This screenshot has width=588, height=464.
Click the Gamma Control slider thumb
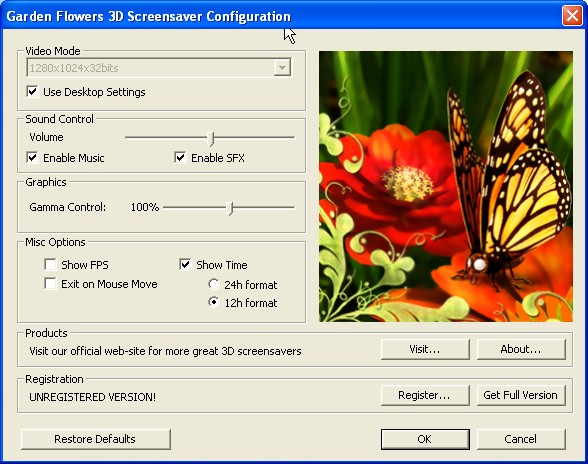pos(230,208)
